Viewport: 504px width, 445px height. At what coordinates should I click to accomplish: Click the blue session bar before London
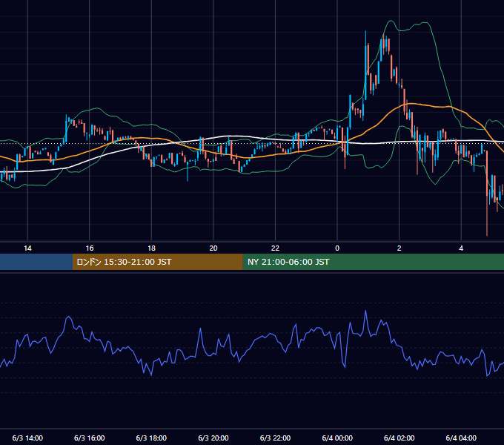[x=36, y=262]
